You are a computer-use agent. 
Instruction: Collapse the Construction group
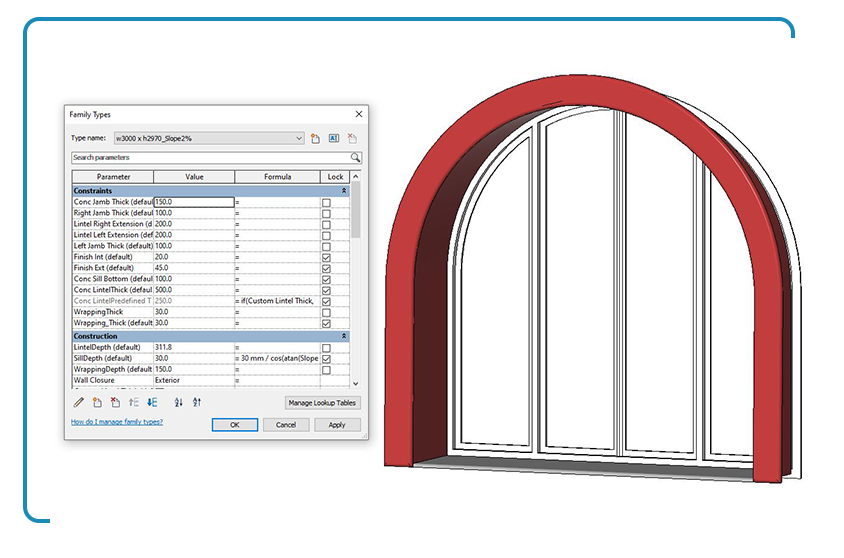pyautogui.click(x=344, y=336)
